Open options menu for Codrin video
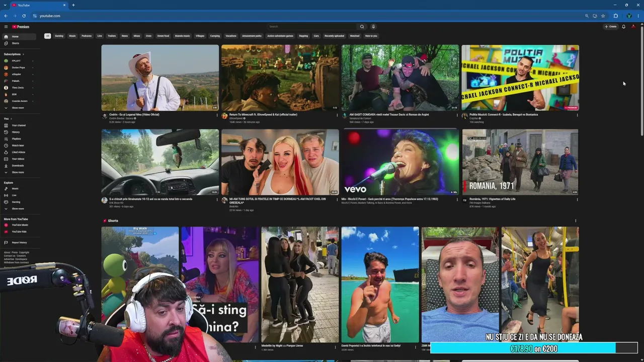The height and width of the screenshot is (362, 644). (x=217, y=115)
